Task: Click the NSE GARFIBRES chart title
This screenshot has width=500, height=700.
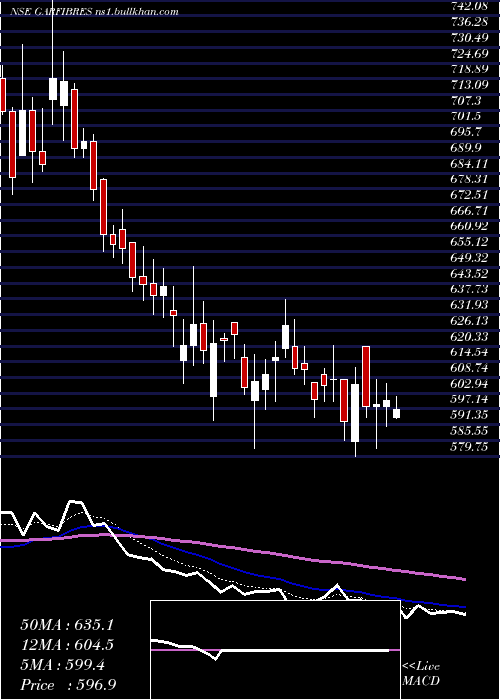Action: (94, 12)
